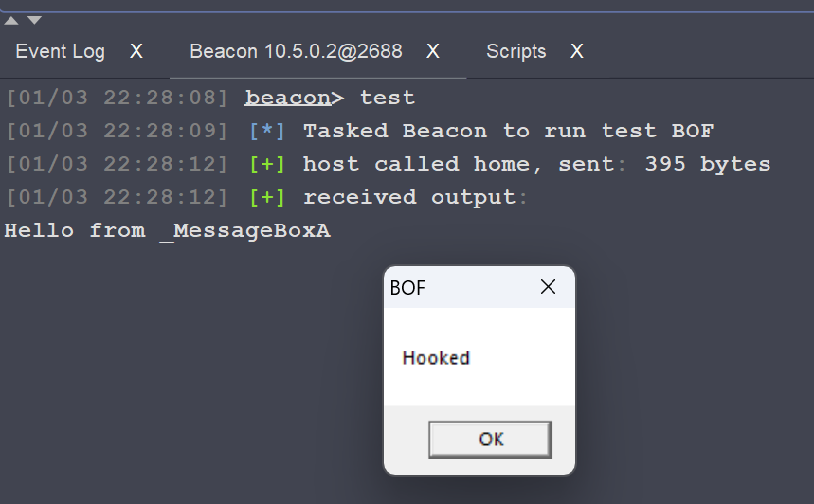Switch to the Event Log tab
Screen dimensions: 814x504
point(60,51)
